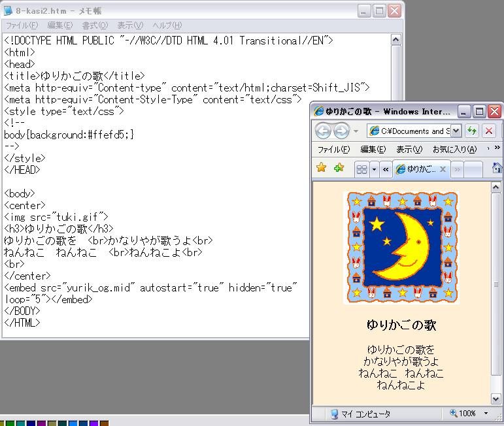Open Notepad ヘルプ(H) menu
Viewport: 504px width, 426px height.
[x=167, y=25]
